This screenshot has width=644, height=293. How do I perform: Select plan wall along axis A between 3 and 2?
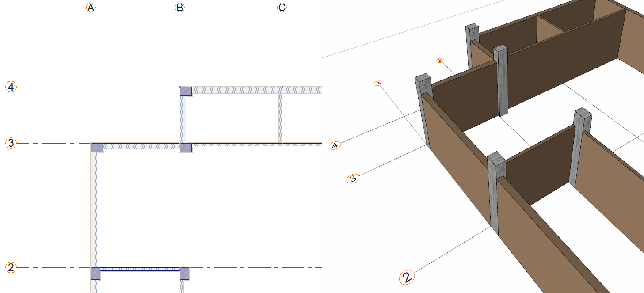(94, 210)
